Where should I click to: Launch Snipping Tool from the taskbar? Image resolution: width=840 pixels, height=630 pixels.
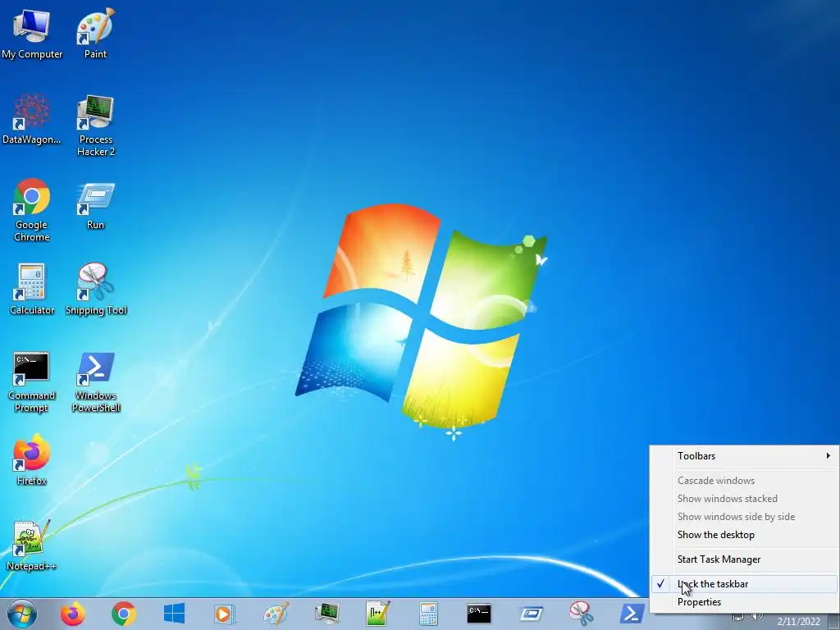click(x=582, y=614)
